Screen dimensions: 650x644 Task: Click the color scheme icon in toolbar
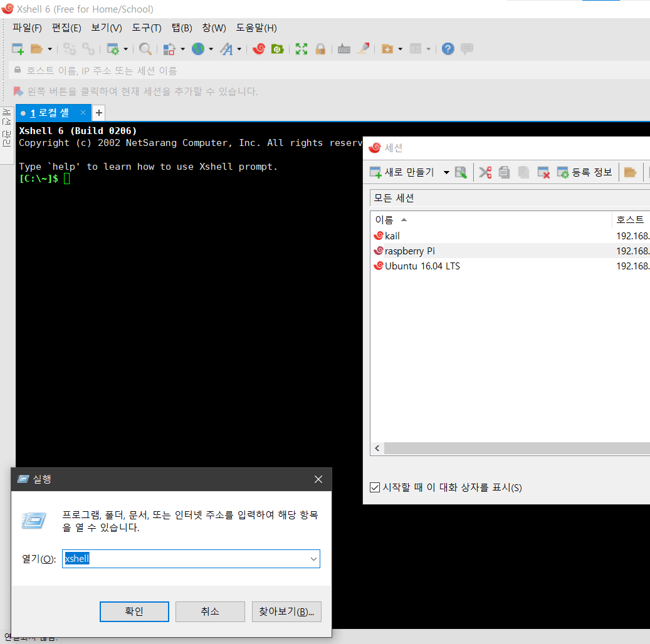pyautogui.click(x=169, y=49)
